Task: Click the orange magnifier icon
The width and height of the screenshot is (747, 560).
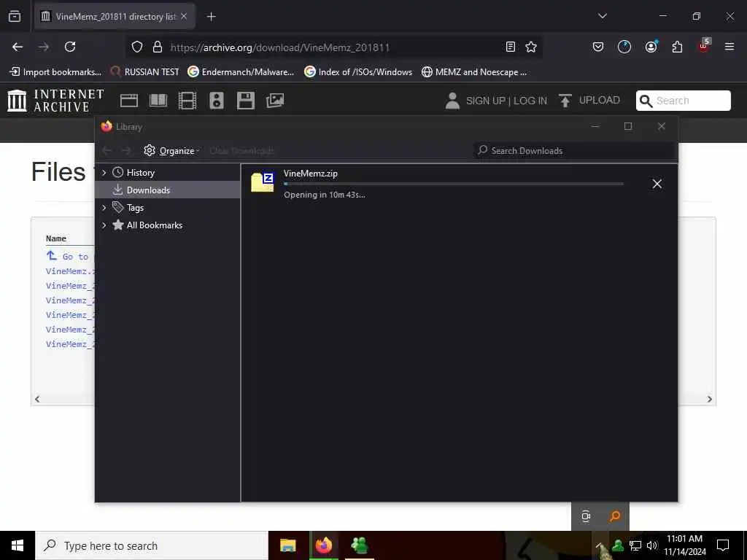Action: (614, 516)
